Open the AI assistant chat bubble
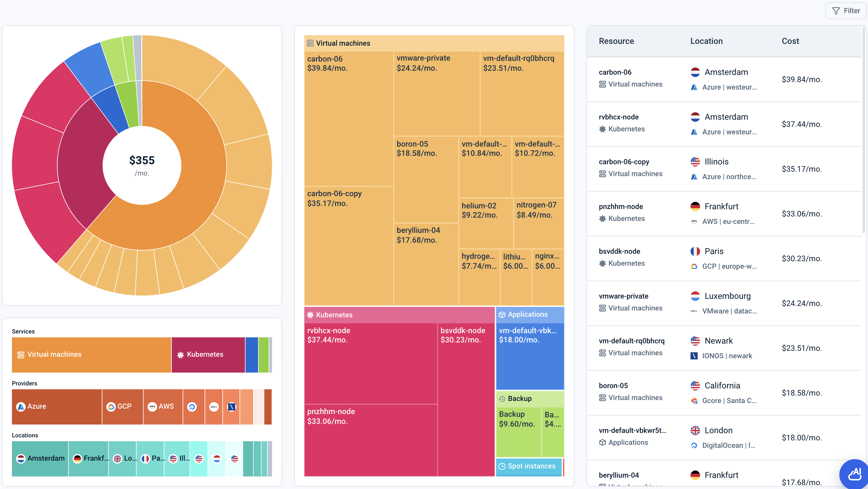The image size is (868, 489). click(855, 474)
